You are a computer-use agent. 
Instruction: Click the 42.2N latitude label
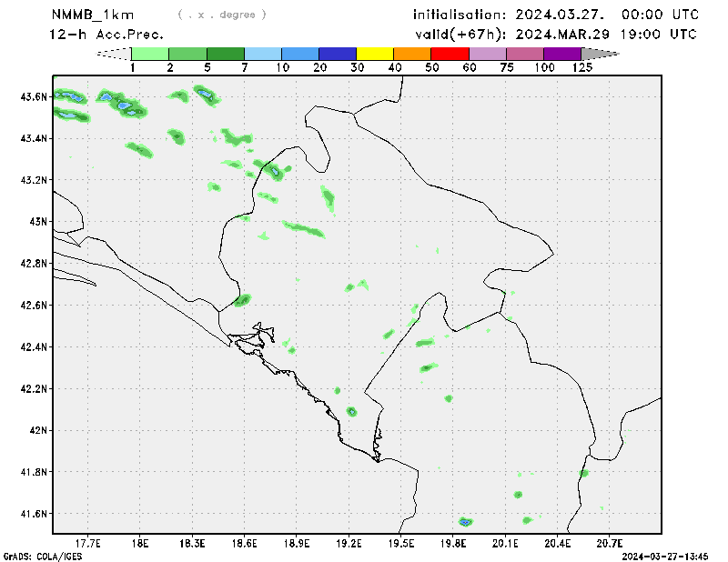pyautogui.click(x=34, y=389)
